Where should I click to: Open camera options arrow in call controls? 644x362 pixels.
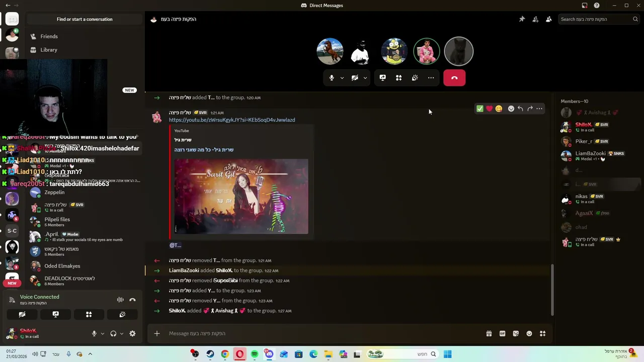click(365, 78)
